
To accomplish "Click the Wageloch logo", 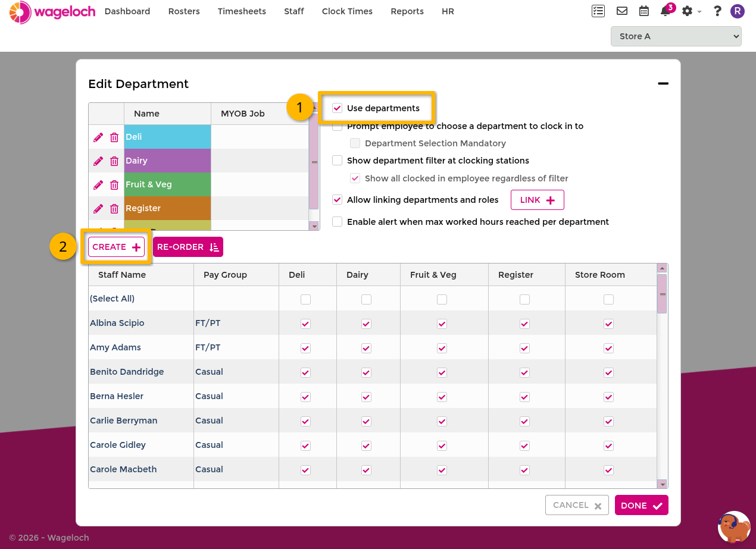I will point(52,12).
